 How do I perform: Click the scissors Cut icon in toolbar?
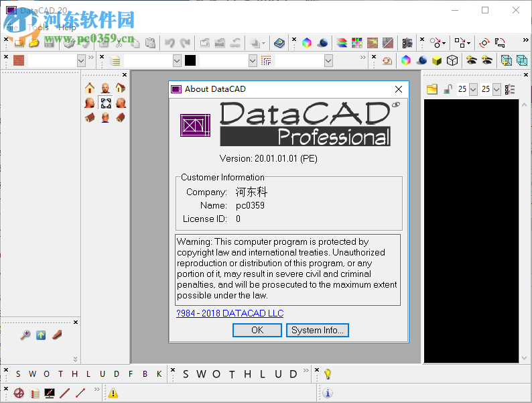coord(119,43)
